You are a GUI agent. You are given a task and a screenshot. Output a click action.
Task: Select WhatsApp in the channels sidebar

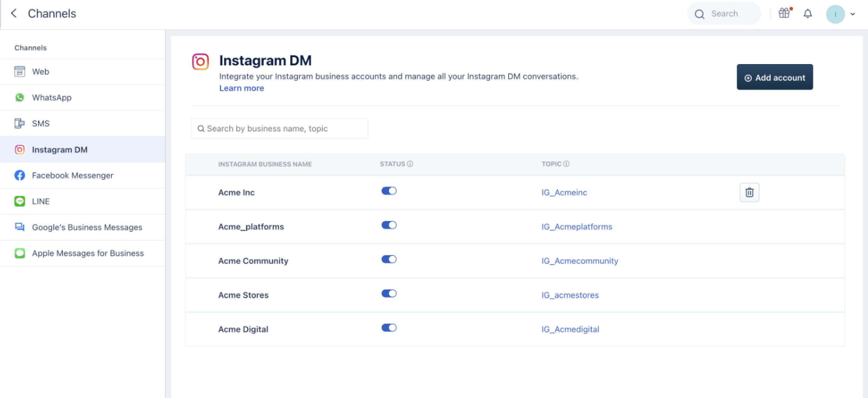[x=51, y=98]
